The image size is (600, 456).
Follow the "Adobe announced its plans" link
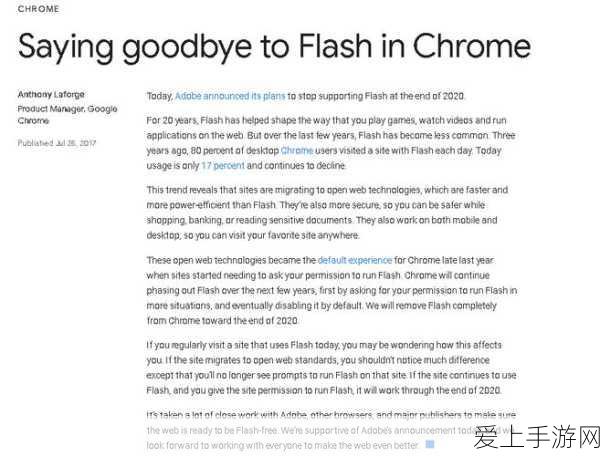(230, 96)
